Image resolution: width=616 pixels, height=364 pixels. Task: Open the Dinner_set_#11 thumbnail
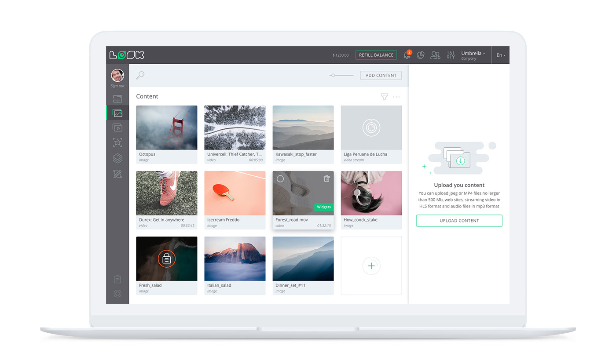coord(303,258)
